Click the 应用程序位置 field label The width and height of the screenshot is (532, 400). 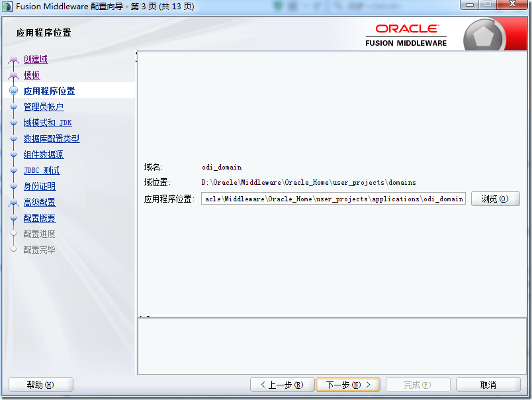pos(169,199)
